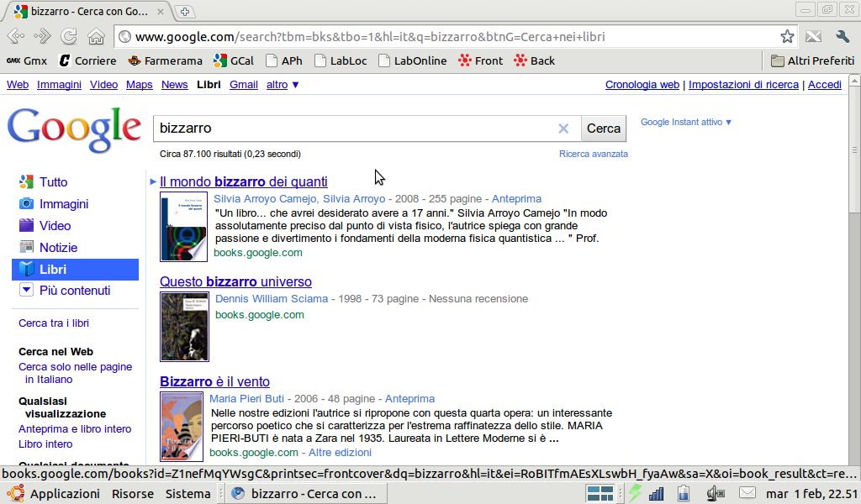Image resolution: width=861 pixels, height=504 pixels.
Task: Click the battery indicator in the tray
Action: (x=684, y=494)
